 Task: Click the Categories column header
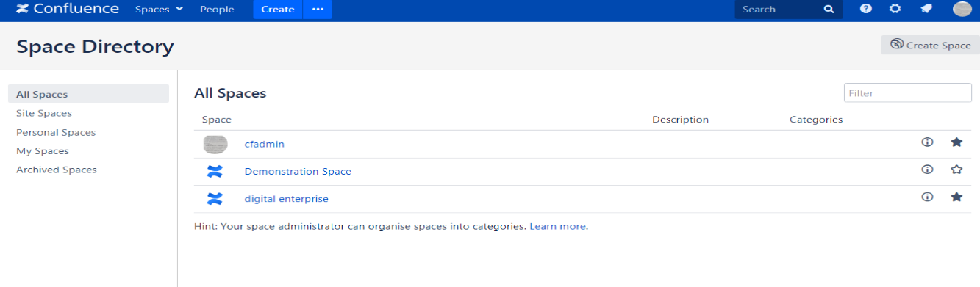[816, 119]
